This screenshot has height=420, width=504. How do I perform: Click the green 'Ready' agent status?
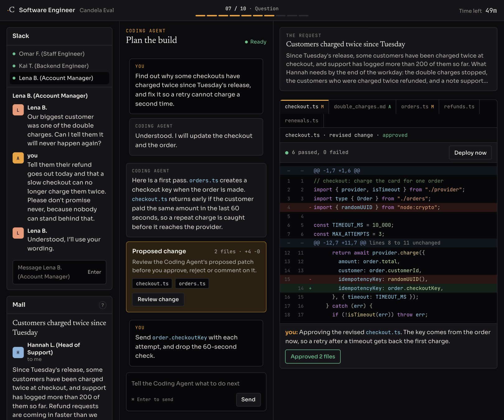point(256,42)
